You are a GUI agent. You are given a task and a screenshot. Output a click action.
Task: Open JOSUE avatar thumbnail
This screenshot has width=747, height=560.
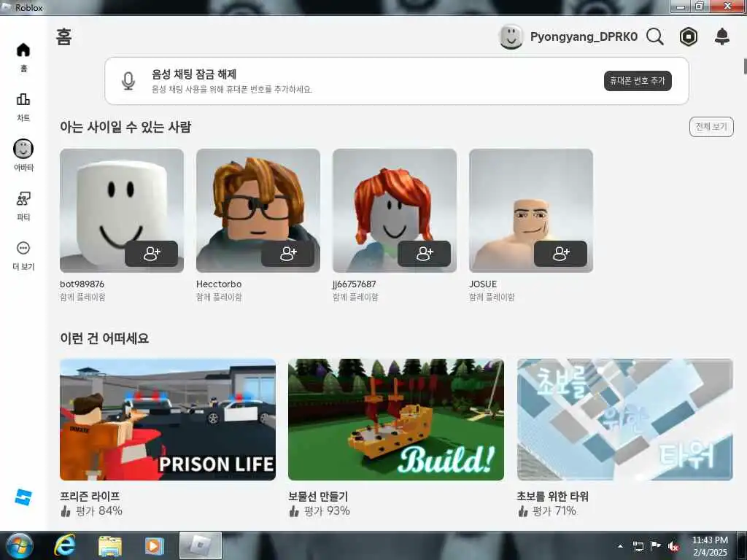pyautogui.click(x=531, y=211)
